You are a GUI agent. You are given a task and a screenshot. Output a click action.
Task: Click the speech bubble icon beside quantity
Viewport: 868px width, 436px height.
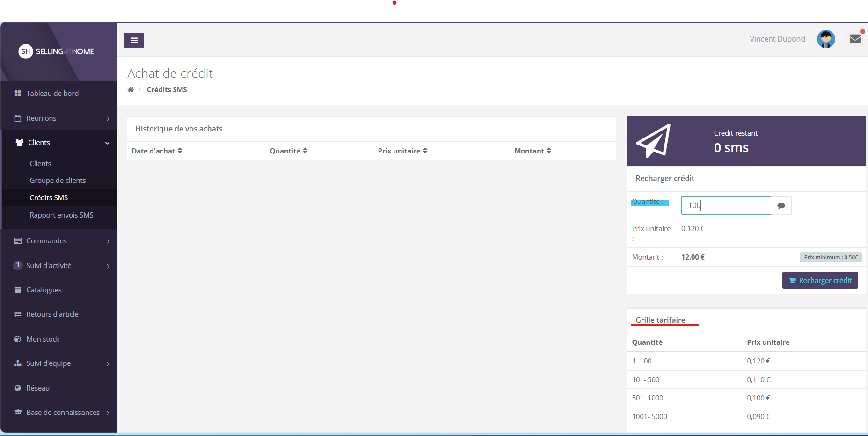(781, 206)
